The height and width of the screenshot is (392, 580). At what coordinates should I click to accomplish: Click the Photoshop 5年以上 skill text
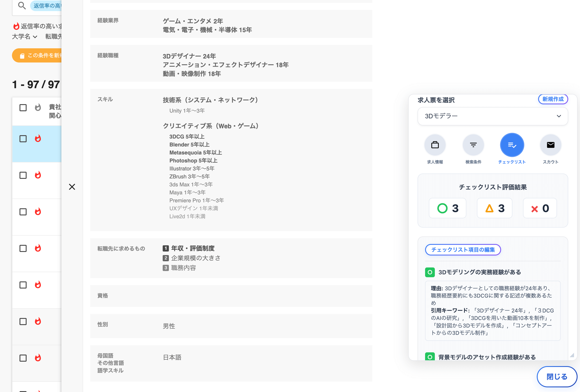pyautogui.click(x=193, y=160)
